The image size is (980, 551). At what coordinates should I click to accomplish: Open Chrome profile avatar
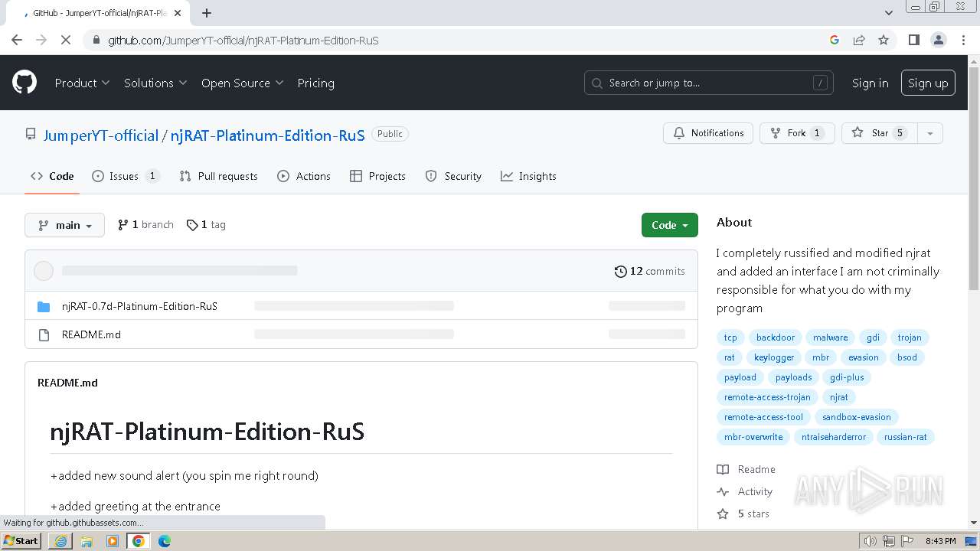pyautogui.click(x=938, y=40)
